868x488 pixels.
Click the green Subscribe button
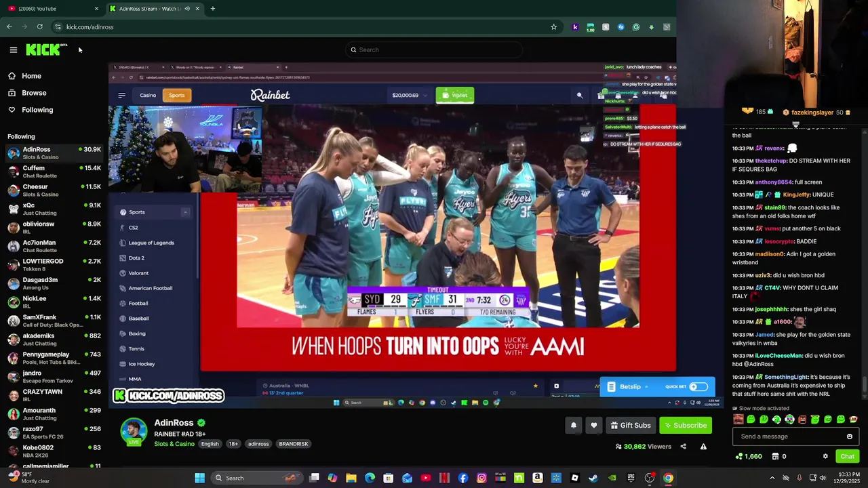(x=685, y=425)
